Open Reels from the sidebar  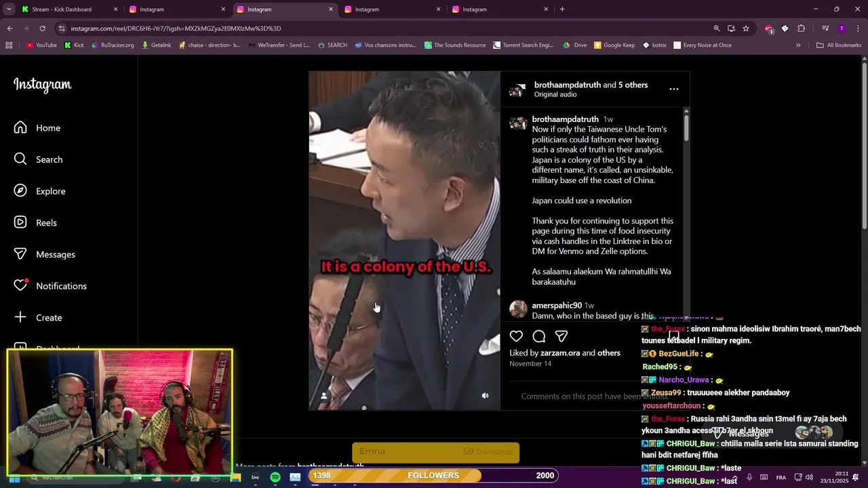(35, 222)
